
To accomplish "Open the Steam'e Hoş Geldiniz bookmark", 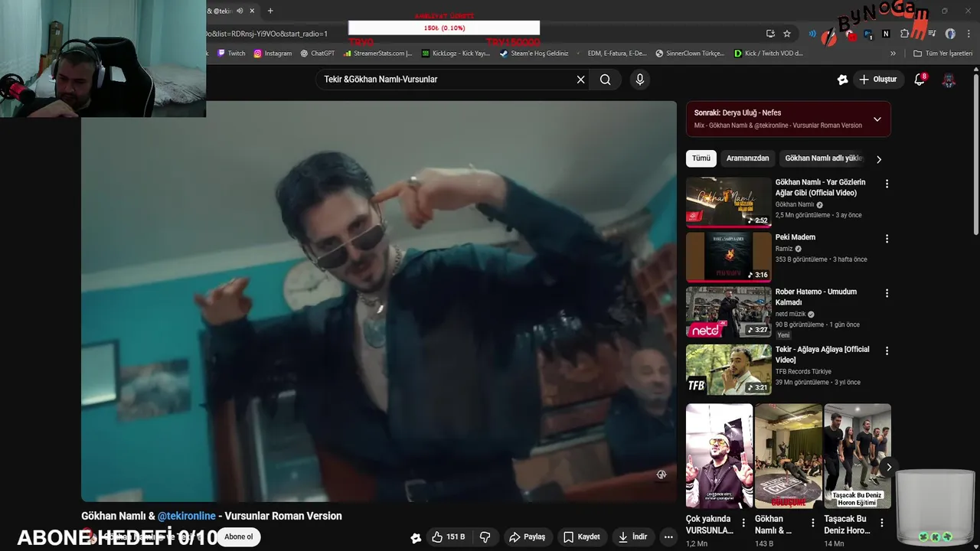I will pos(534,54).
